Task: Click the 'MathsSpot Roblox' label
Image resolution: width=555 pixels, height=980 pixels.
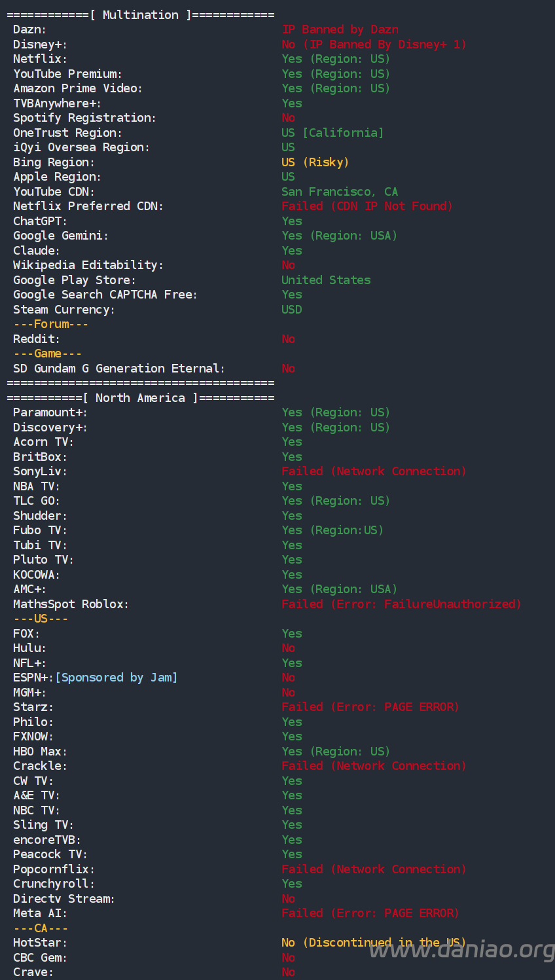Action: 71,604
